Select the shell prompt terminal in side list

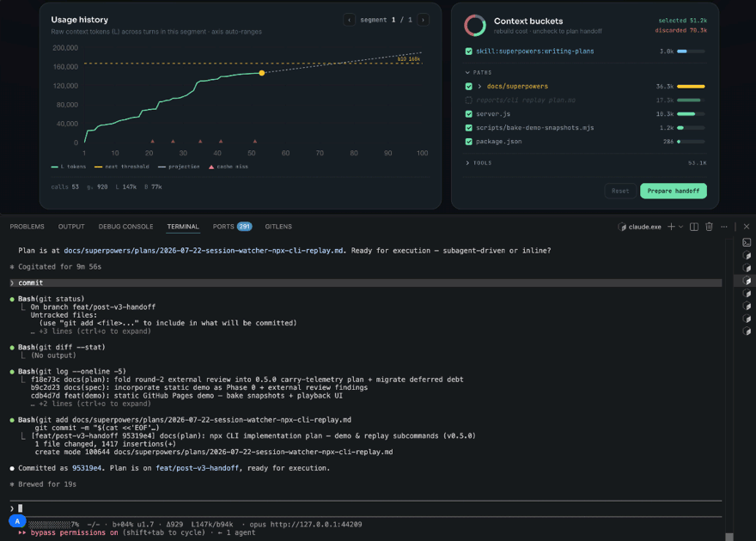coord(747,242)
